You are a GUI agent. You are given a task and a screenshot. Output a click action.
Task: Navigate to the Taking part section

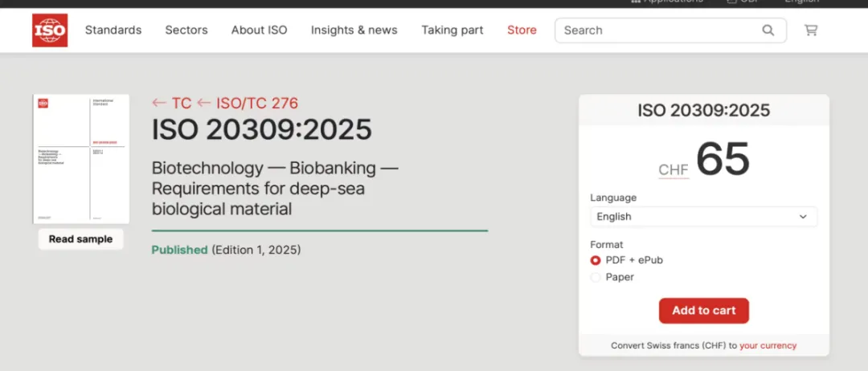click(x=452, y=31)
